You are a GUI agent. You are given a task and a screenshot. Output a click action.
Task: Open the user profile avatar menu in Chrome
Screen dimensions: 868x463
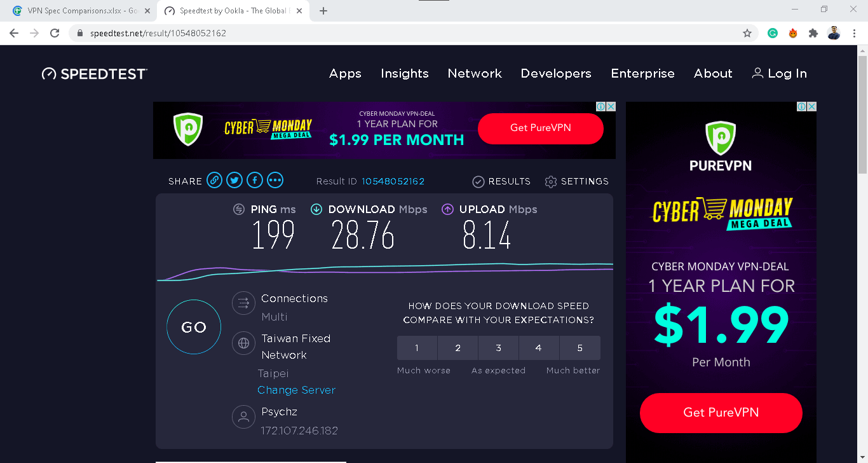[x=834, y=32]
